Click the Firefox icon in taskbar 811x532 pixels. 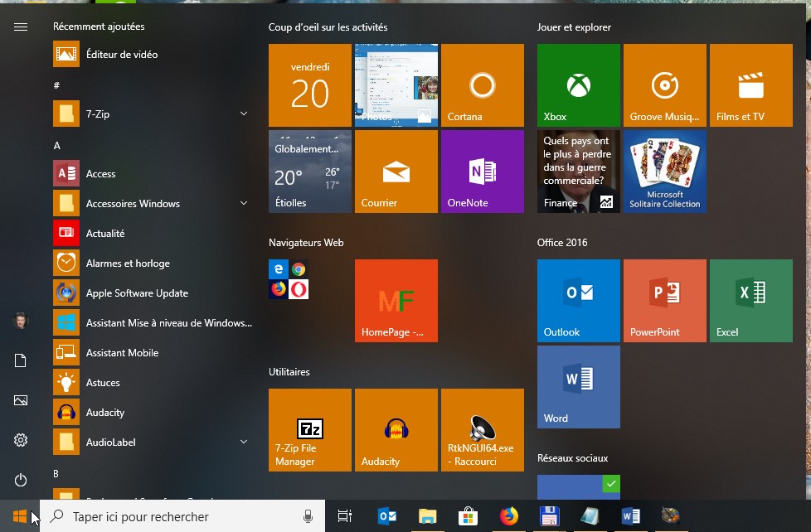(x=508, y=516)
